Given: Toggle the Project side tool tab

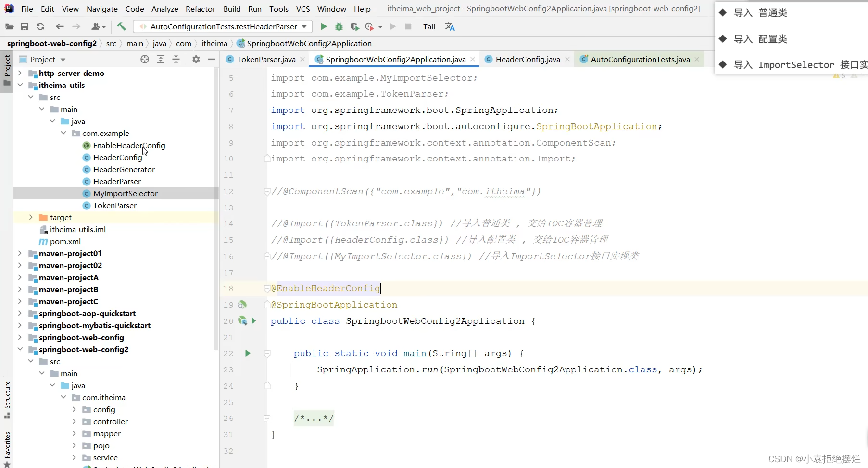Looking at the screenshot, I should [7, 71].
